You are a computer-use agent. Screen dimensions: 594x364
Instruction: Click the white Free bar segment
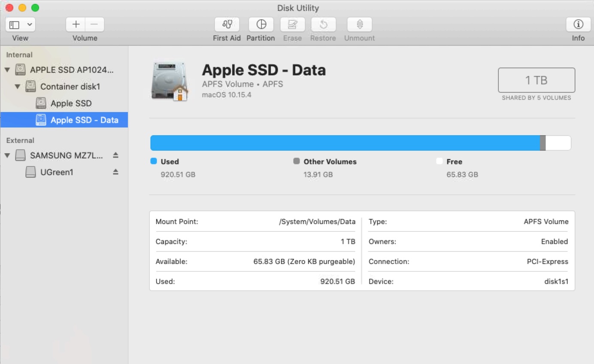click(558, 143)
